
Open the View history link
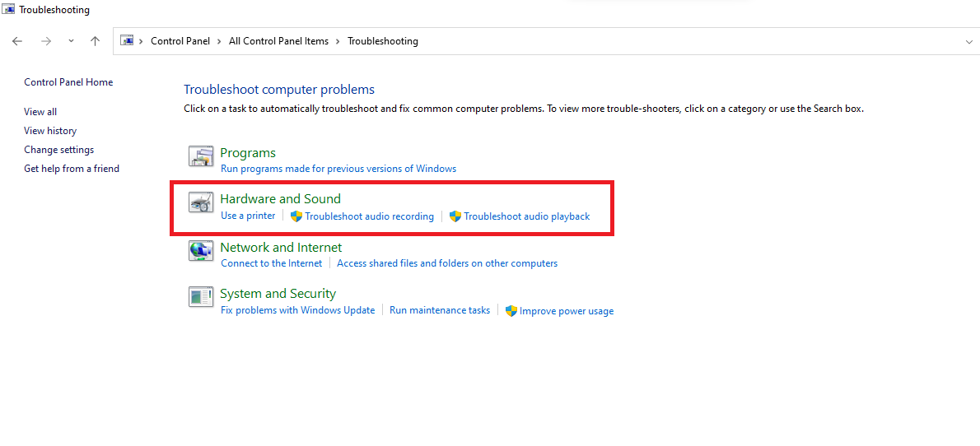point(50,131)
